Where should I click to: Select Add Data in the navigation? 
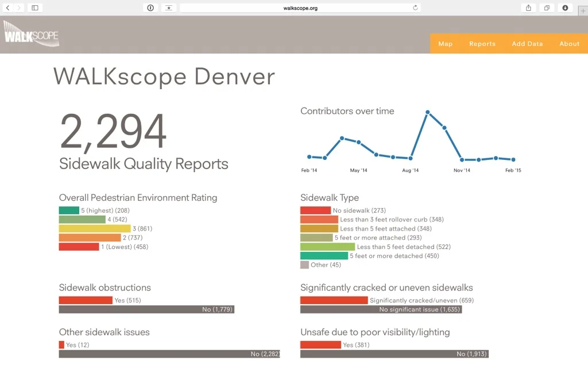pos(527,44)
